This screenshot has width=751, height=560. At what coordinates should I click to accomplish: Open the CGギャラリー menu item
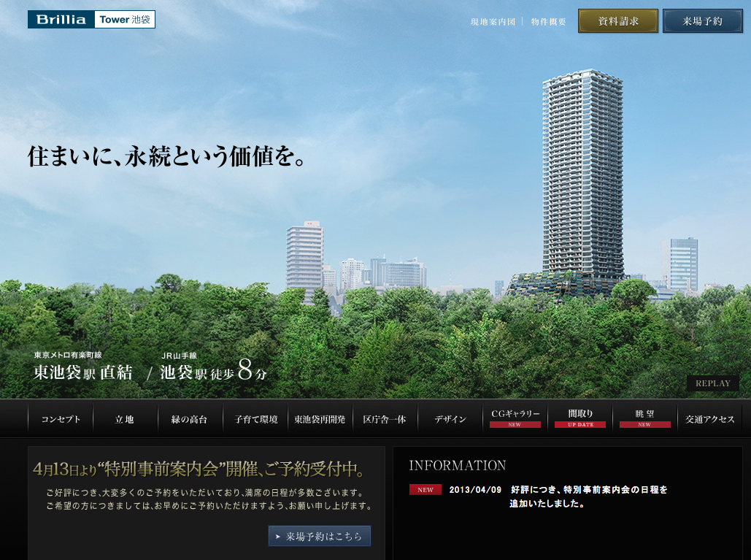[x=515, y=415]
